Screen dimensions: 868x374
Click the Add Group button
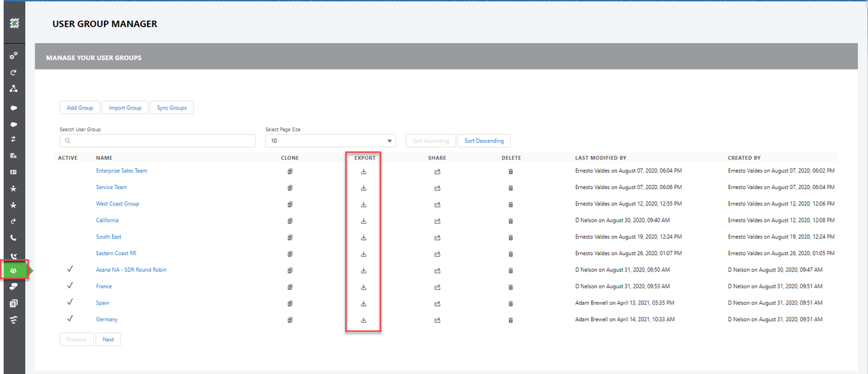pyautogui.click(x=80, y=107)
